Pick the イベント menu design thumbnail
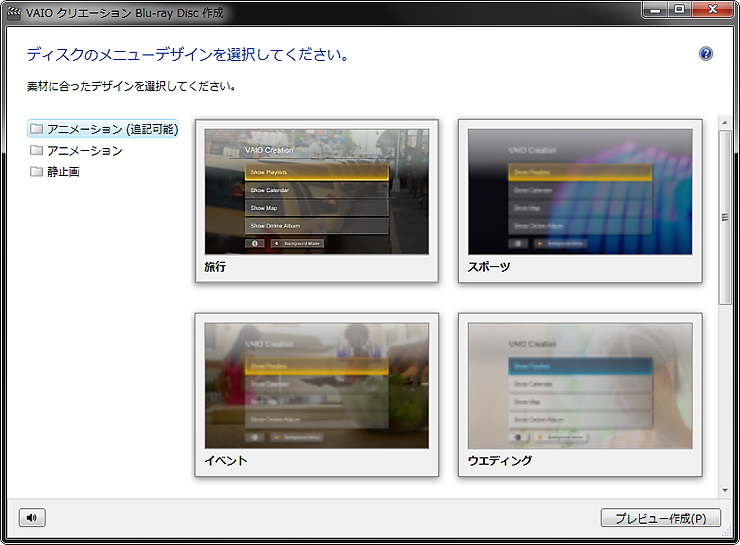The height and width of the screenshot is (545, 740). tap(316, 385)
